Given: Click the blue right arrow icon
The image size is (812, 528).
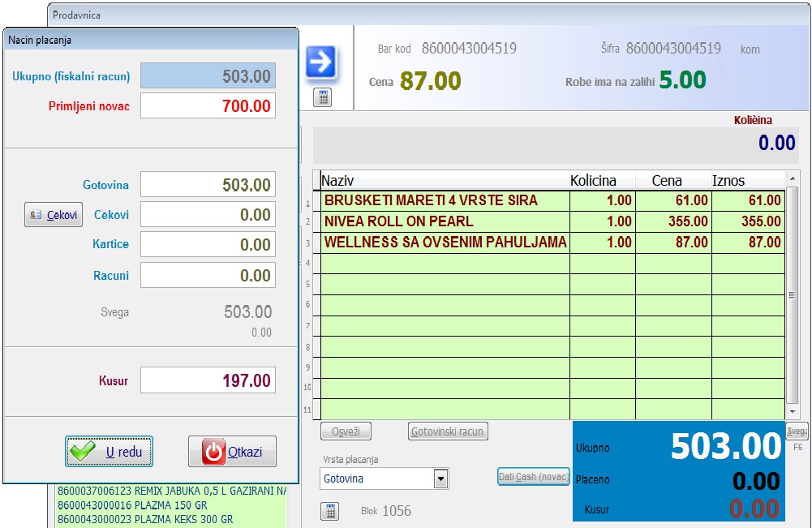Looking at the screenshot, I should [x=321, y=62].
